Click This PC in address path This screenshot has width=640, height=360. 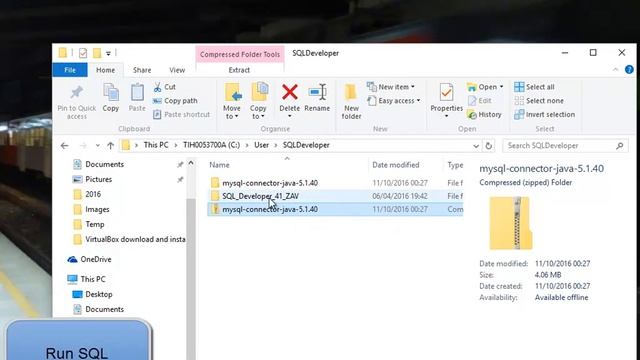156,145
